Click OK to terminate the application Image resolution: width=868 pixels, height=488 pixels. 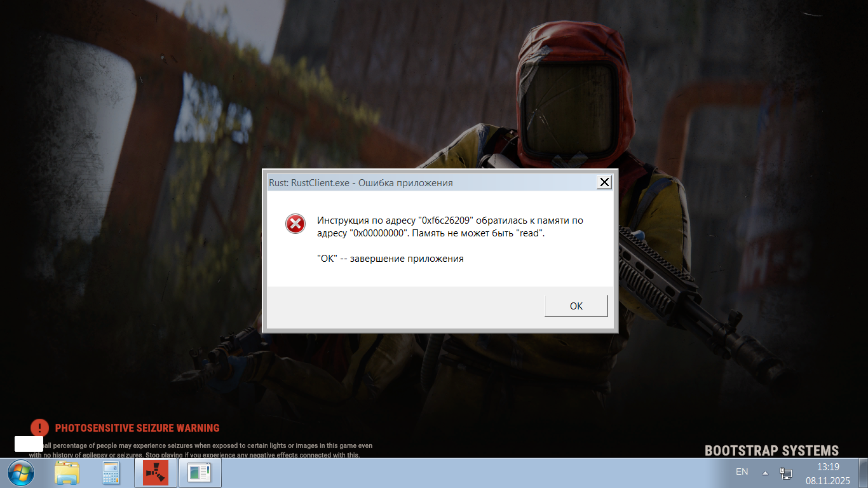576,306
